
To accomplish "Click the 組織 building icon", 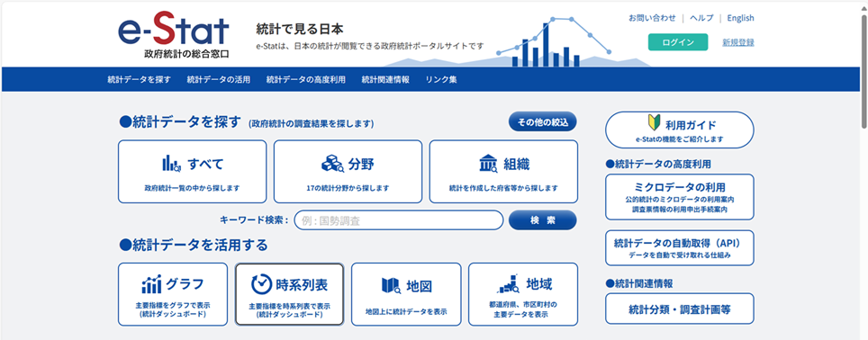I will [x=489, y=164].
